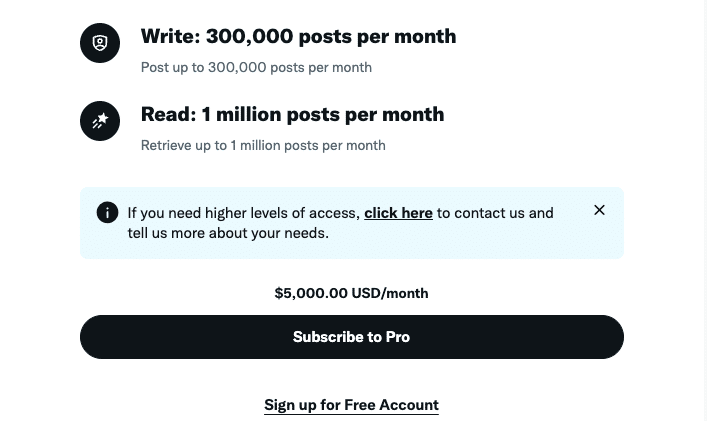707x421 pixels.
Task: Click the "to contact us and" banner text
Action: [x=495, y=213]
